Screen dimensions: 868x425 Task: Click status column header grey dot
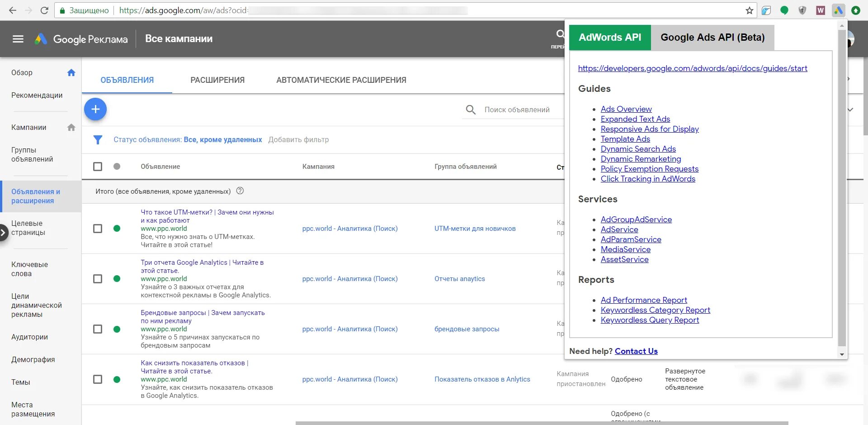[x=117, y=167]
